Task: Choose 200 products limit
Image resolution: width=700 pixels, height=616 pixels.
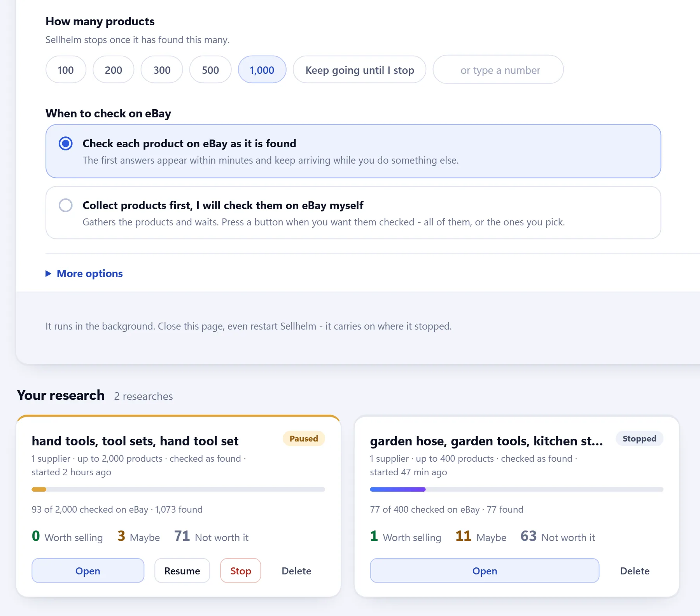Action: coord(114,70)
